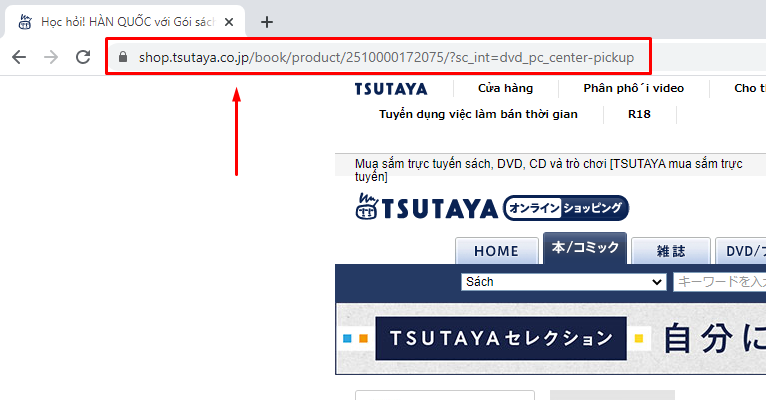Image resolution: width=766 pixels, height=400 pixels.
Task: Open the R18 navigation link
Action: point(639,114)
